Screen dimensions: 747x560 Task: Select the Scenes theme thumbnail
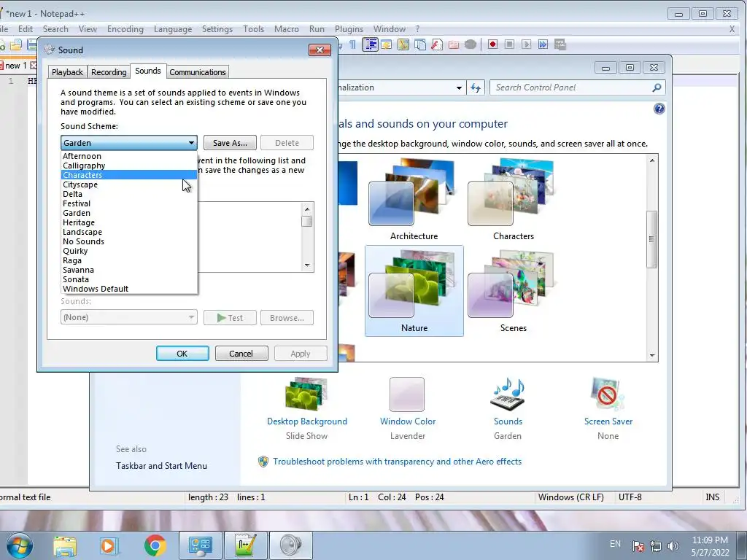(x=513, y=292)
